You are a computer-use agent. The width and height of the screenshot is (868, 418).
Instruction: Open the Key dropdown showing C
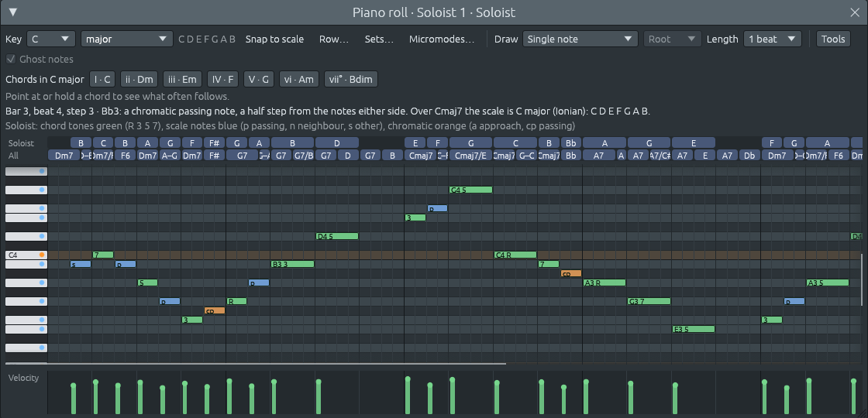coord(51,39)
